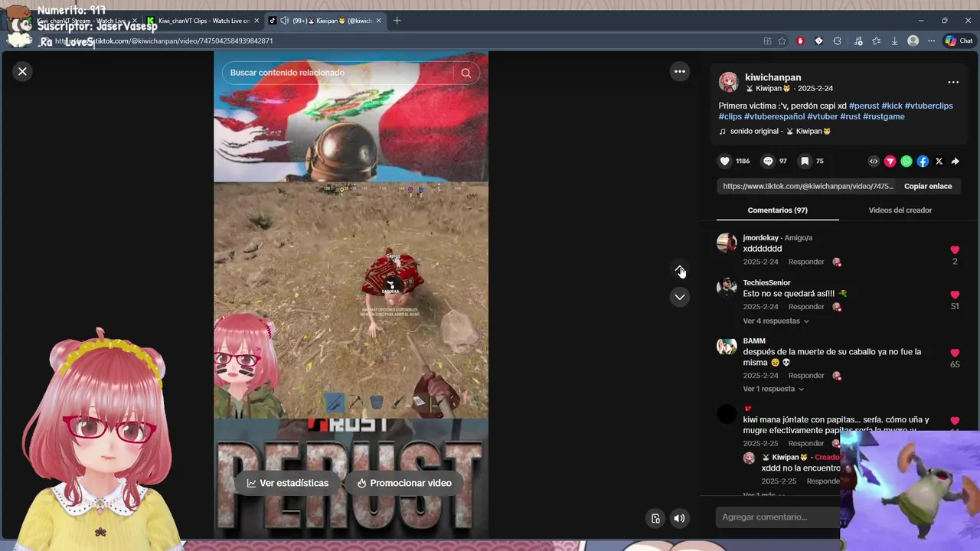Click Ver estadísticas button
This screenshot has height=551, width=980.
tap(287, 483)
